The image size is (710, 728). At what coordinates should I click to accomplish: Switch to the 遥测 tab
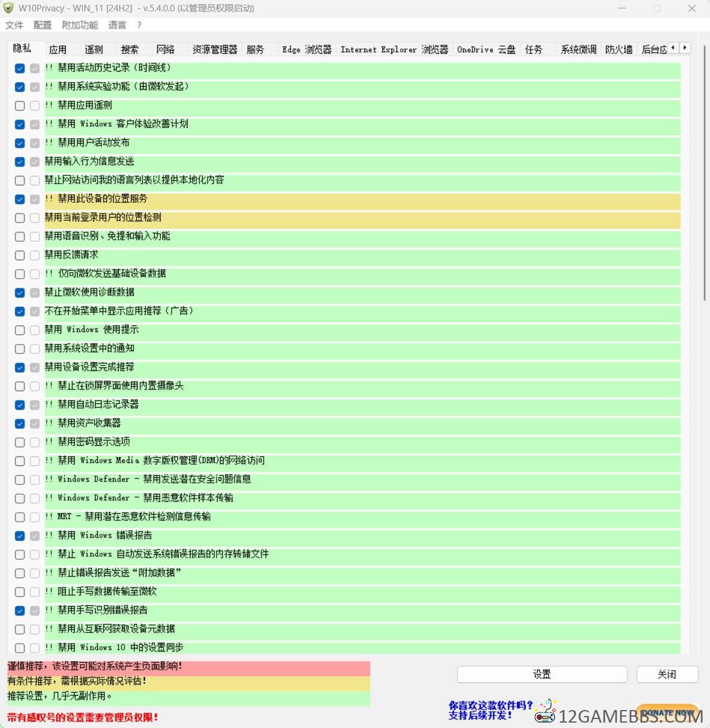click(94, 50)
